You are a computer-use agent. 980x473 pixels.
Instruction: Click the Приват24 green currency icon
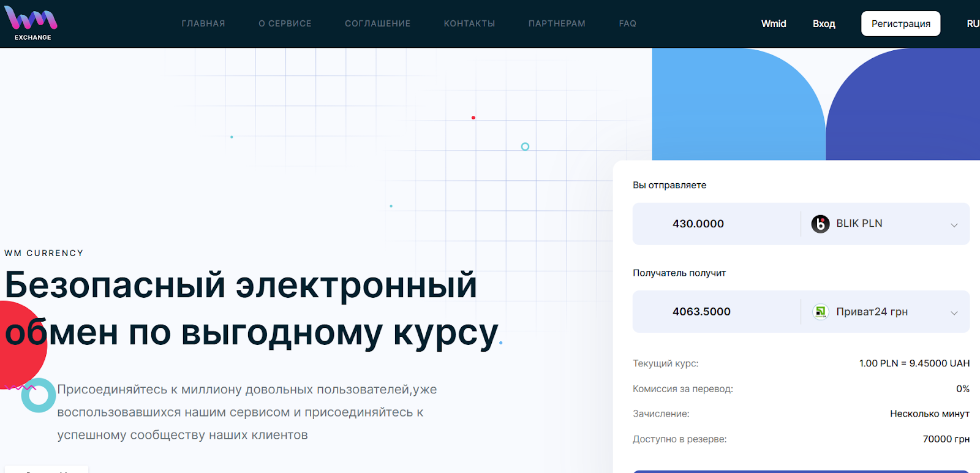click(820, 312)
